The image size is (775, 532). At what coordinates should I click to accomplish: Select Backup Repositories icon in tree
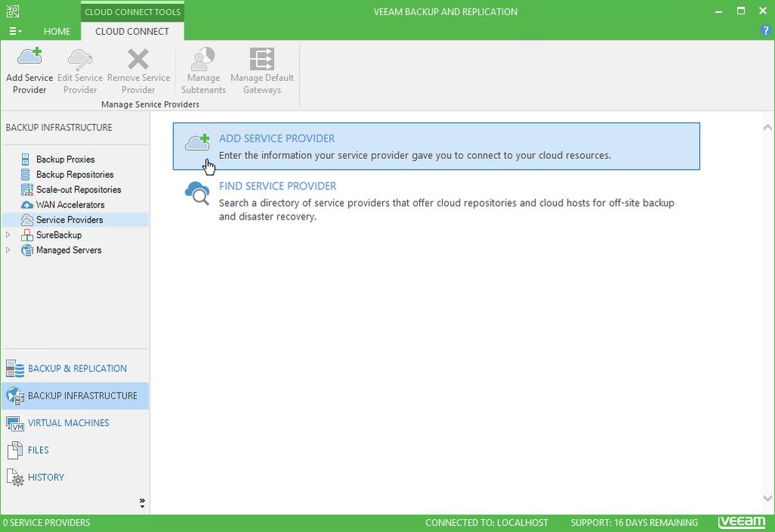coord(25,175)
